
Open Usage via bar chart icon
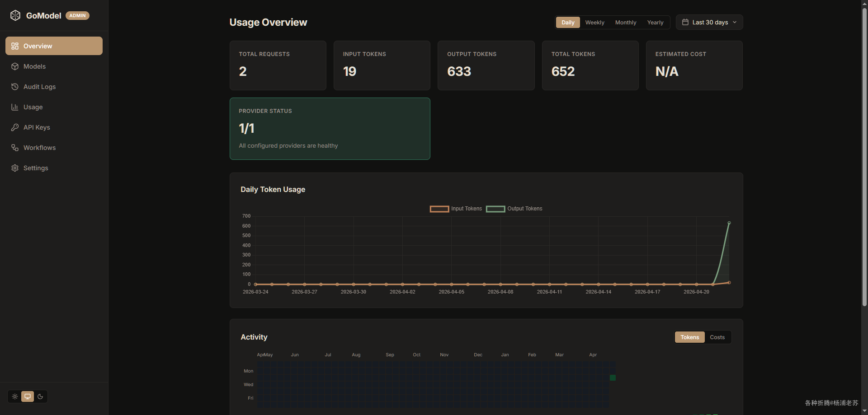click(x=15, y=107)
